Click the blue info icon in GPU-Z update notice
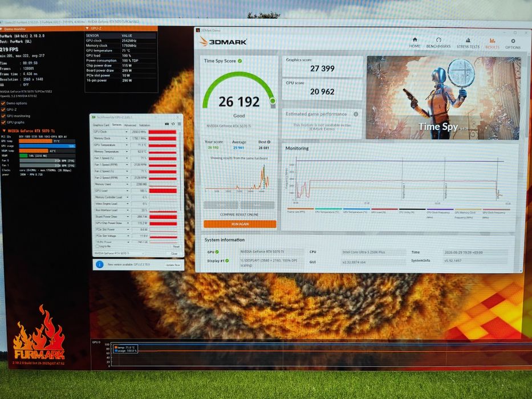Screen dimensions: 532x399 99,264
